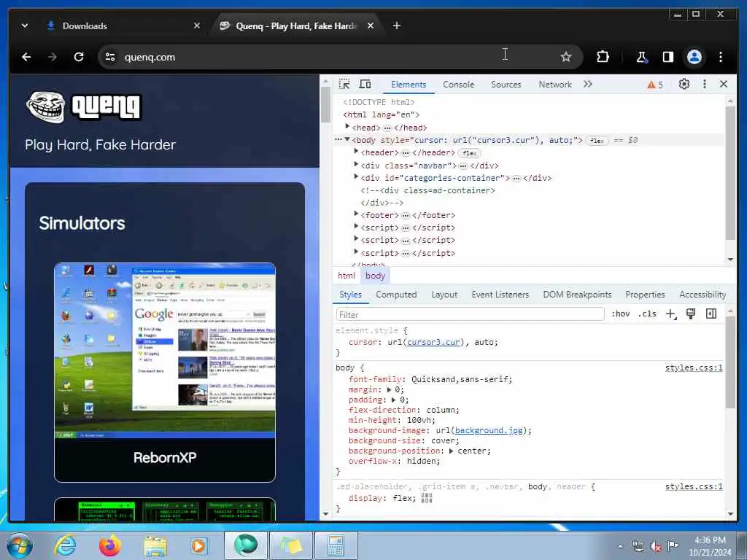The image size is (747, 560).
Task: Open the background.jpg link
Action: [489, 430]
